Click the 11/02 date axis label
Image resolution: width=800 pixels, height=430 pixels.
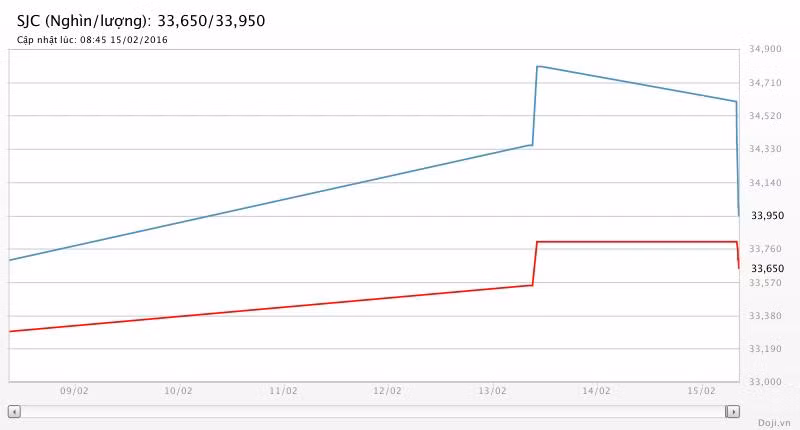[283, 391]
